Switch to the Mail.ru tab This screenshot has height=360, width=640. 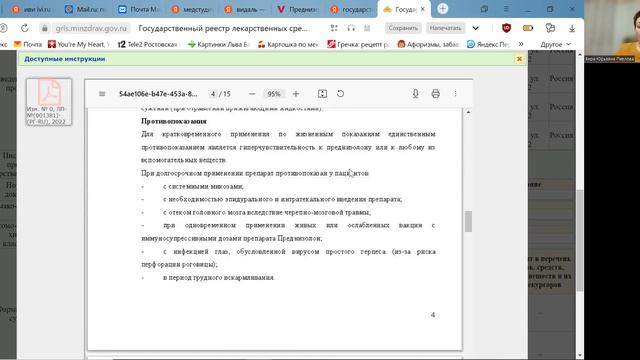[x=85, y=9]
